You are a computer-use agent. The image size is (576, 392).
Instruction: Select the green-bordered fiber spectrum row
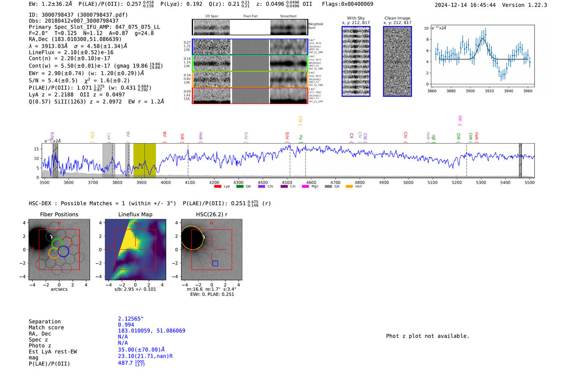pyautogui.click(x=250, y=63)
